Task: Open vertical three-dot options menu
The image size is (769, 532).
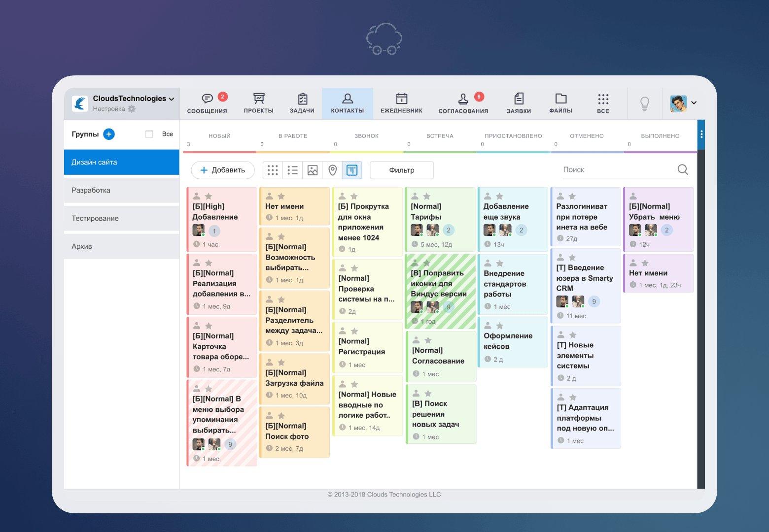Action: click(701, 134)
